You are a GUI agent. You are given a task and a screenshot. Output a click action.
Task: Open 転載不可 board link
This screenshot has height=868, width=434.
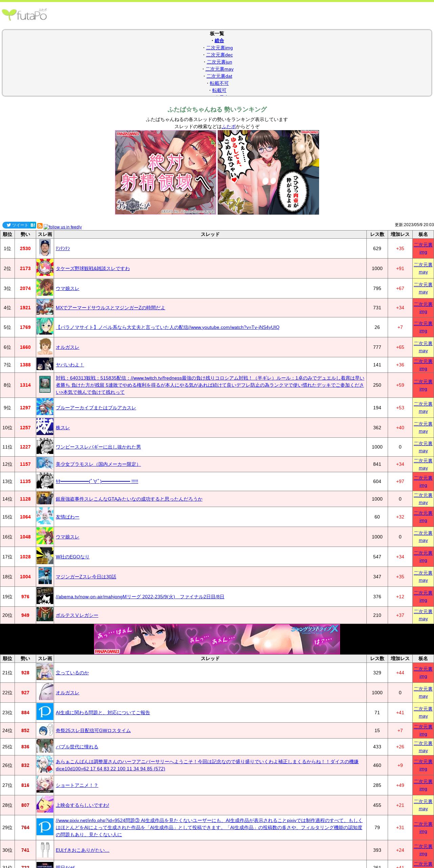tap(219, 83)
